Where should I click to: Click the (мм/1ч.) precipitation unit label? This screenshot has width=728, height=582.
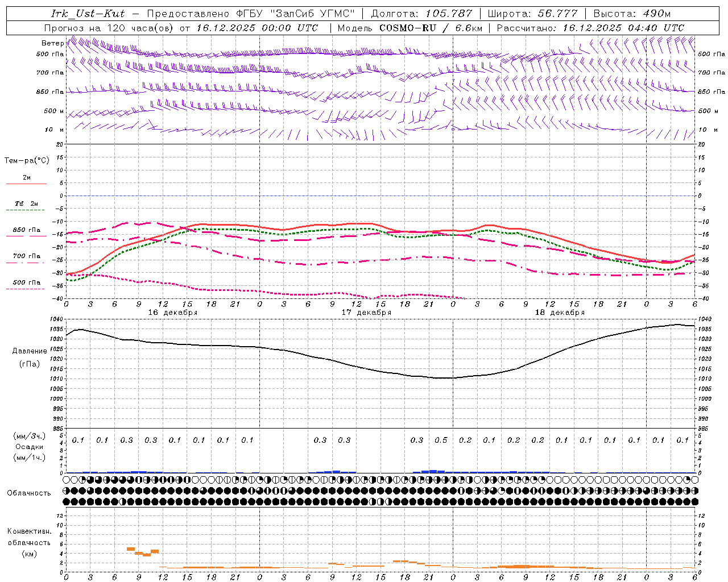[x=30, y=458]
